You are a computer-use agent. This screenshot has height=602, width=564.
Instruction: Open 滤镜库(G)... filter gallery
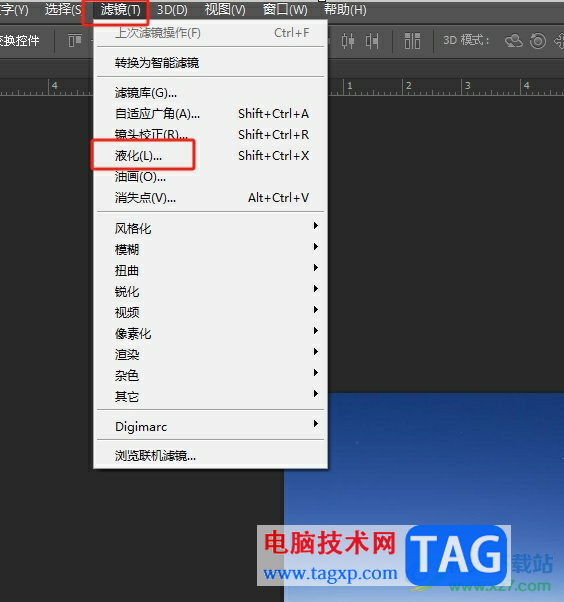click(x=210, y=93)
